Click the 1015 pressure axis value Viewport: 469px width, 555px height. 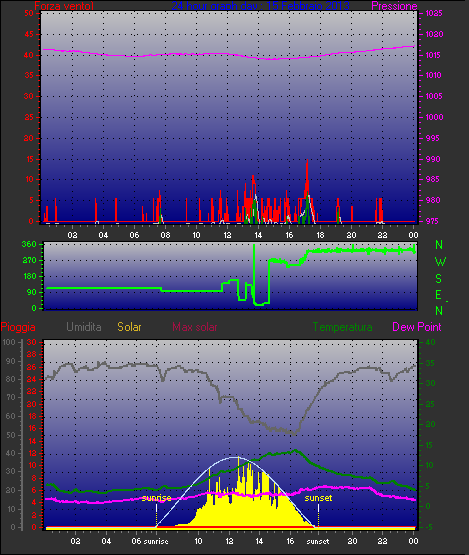click(434, 55)
